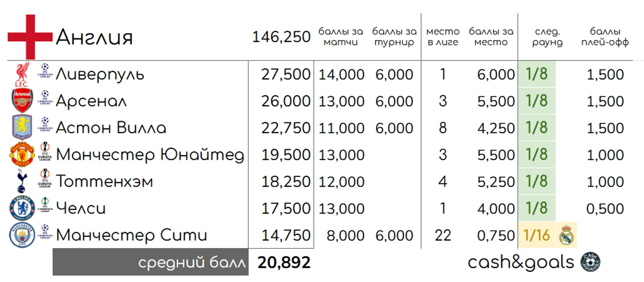Viewport: 644px width, 282px height.
Task: Click the cash&goals round logo
Action: coord(590,262)
